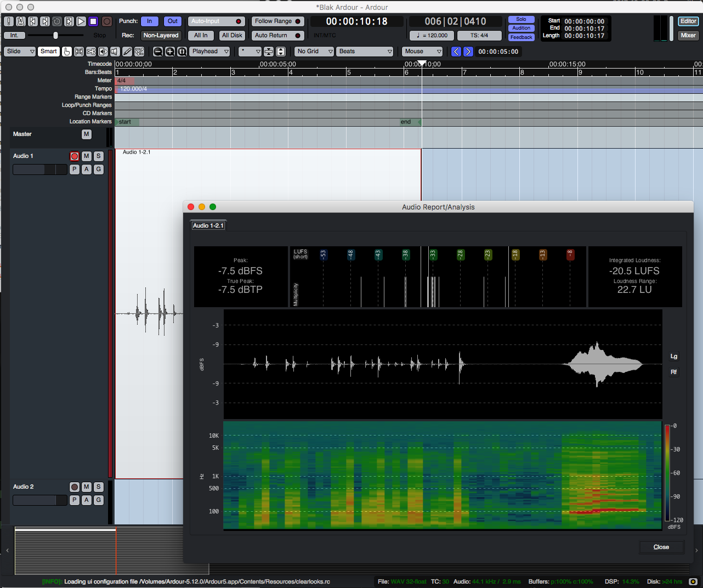Switch to the Audio 1-2.1 analysis tab
The width and height of the screenshot is (703, 588).
pos(208,225)
